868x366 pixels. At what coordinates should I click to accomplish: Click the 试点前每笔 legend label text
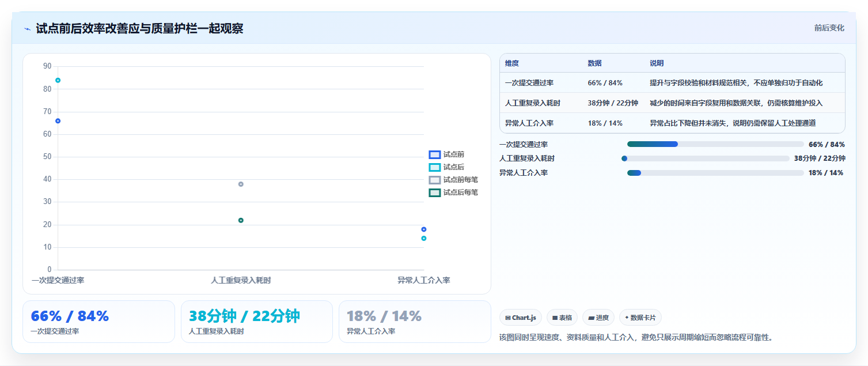pyautogui.click(x=461, y=180)
